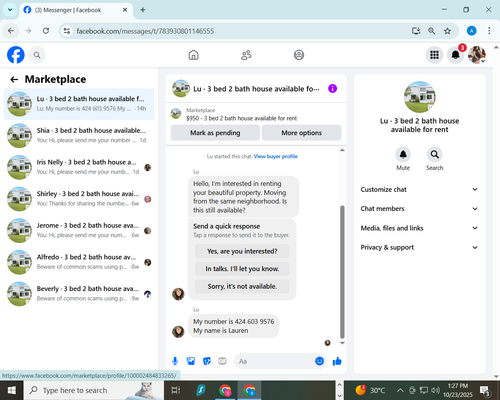
Task: Click the Chrome address bar URL
Action: coord(145,31)
